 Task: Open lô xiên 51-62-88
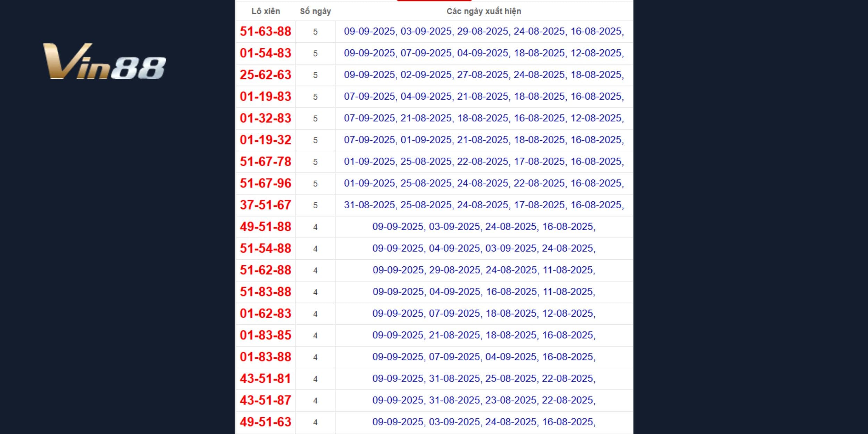coord(266,270)
